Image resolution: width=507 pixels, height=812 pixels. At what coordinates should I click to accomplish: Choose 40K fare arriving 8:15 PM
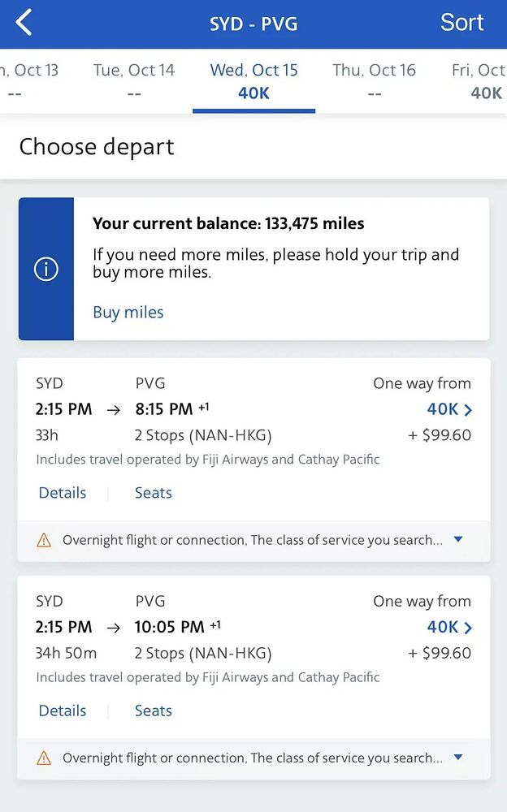pos(449,409)
